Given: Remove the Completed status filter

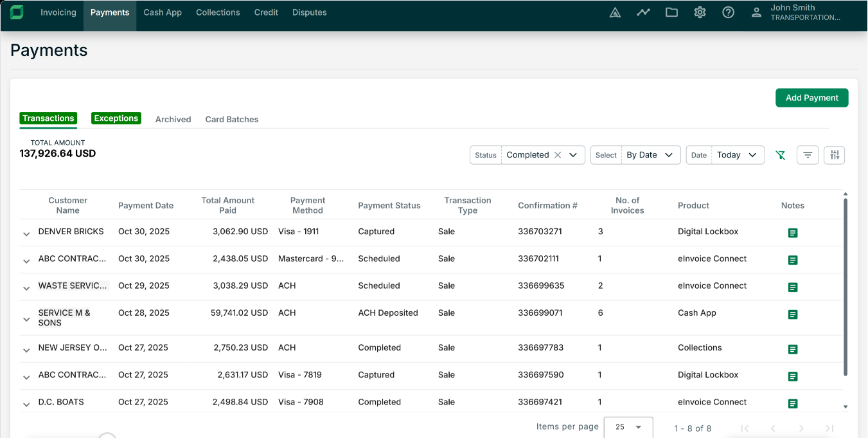Looking at the screenshot, I should pyautogui.click(x=558, y=155).
